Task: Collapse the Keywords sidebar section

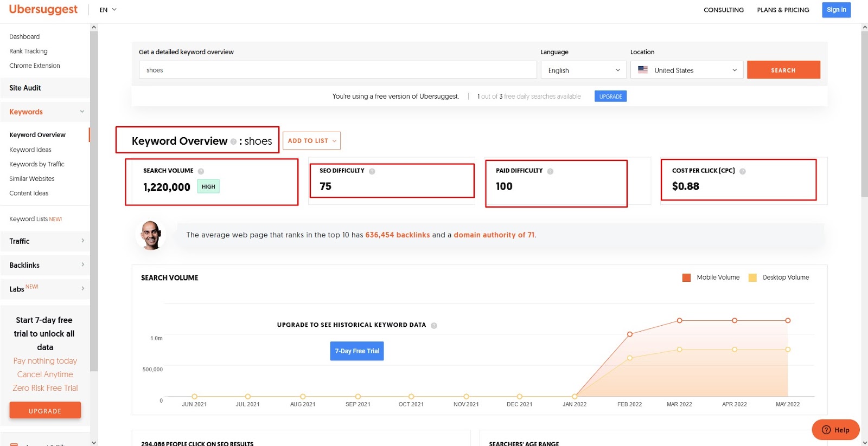Action: tap(45, 112)
